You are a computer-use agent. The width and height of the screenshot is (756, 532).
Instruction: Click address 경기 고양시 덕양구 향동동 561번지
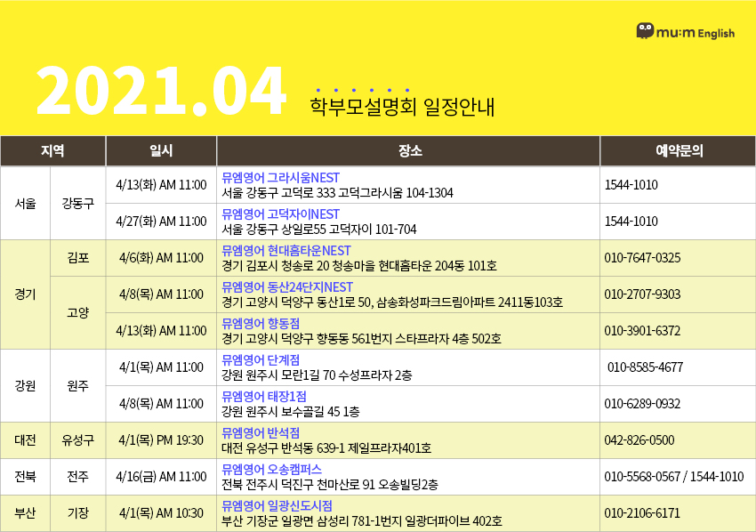(307, 339)
